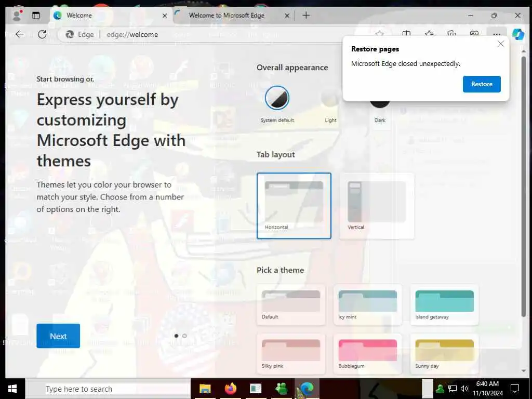Pick the Bubblegum theme
The height and width of the screenshot is (399, 532).
[x=368, y=353]
